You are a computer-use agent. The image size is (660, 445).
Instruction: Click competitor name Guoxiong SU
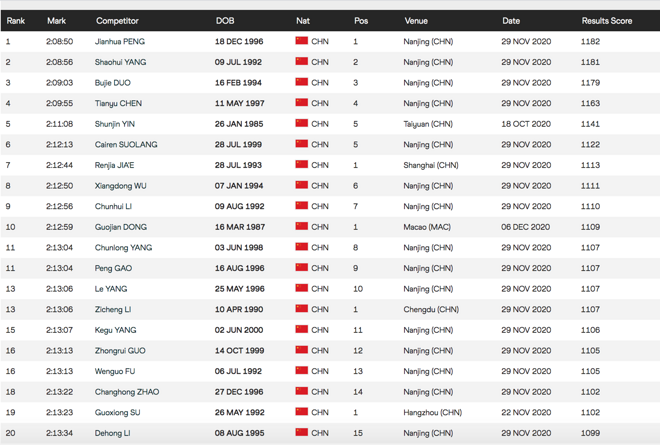117,412
